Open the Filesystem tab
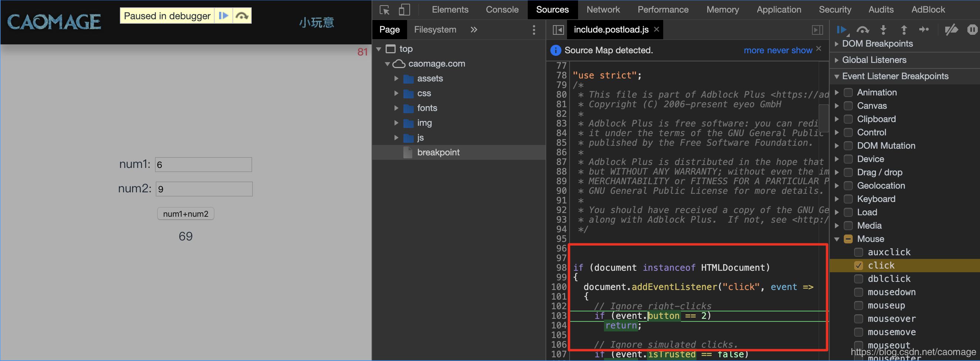The width and height of the screenshot is (980, 361). 435,29
